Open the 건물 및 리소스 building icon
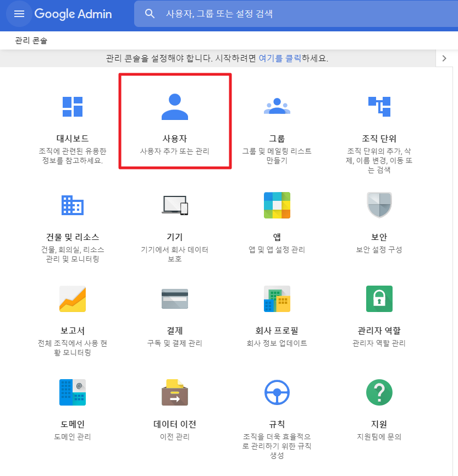Screen dimensions: 458x476 coord(73,205)
